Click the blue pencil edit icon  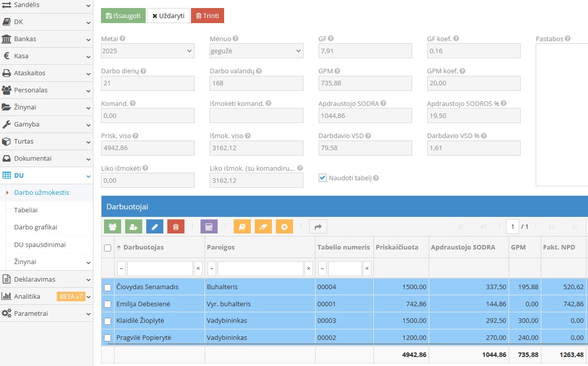click(154, 227)
